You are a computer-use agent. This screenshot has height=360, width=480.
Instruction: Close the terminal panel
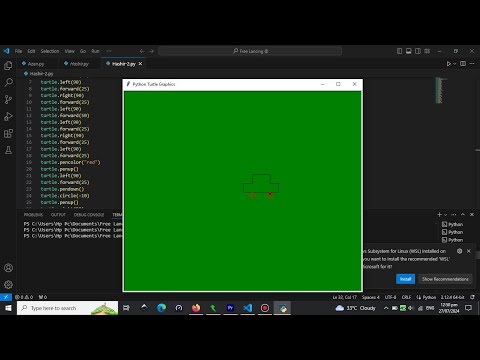coord(472,214)
